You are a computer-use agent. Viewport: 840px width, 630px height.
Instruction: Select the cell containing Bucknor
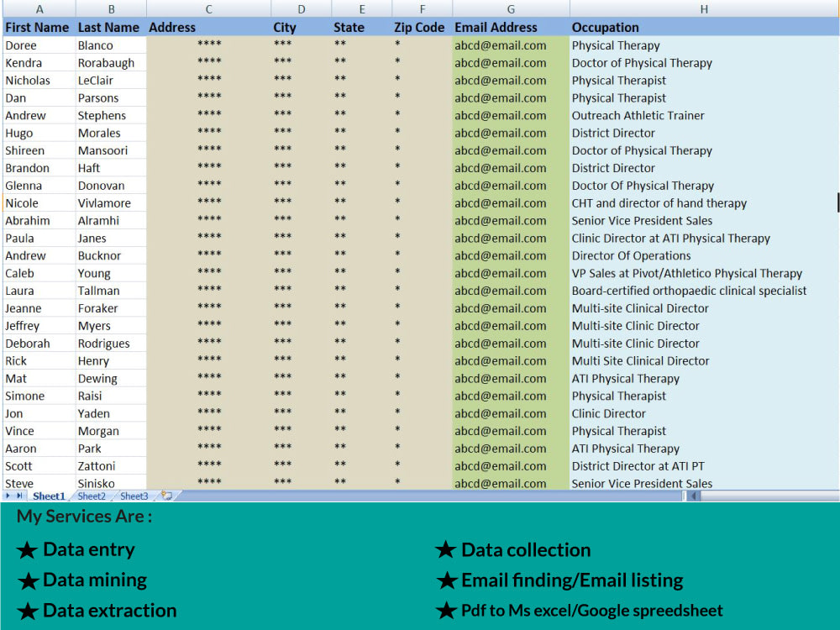click(111, 255)
